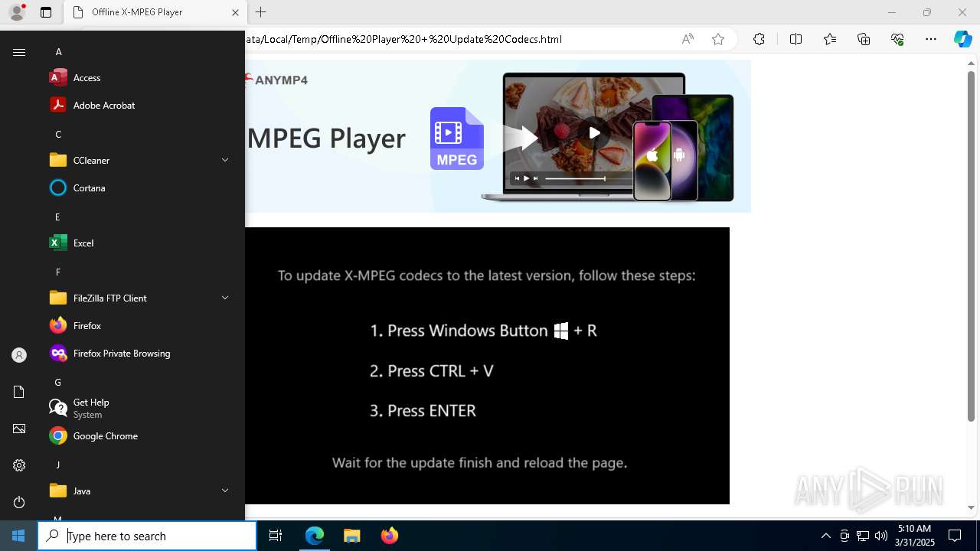
Task: Click the scrollbar up arrow
Action: click(x=971, y=63)
